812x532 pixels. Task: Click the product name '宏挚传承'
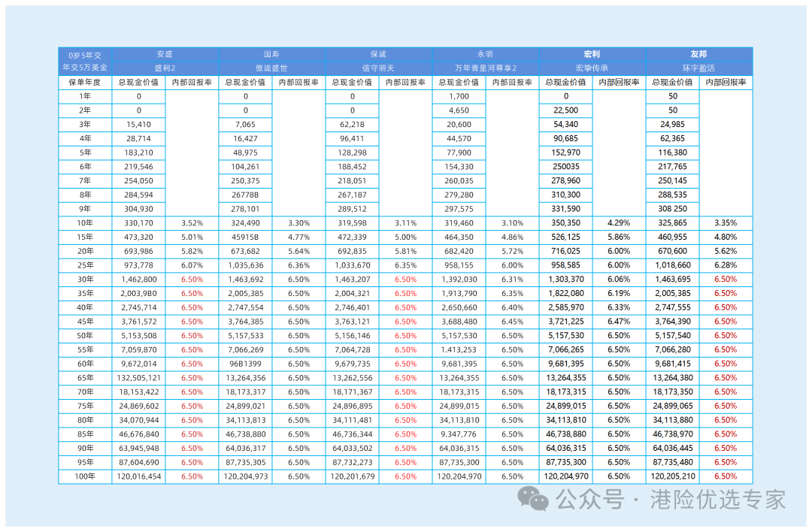592,68
